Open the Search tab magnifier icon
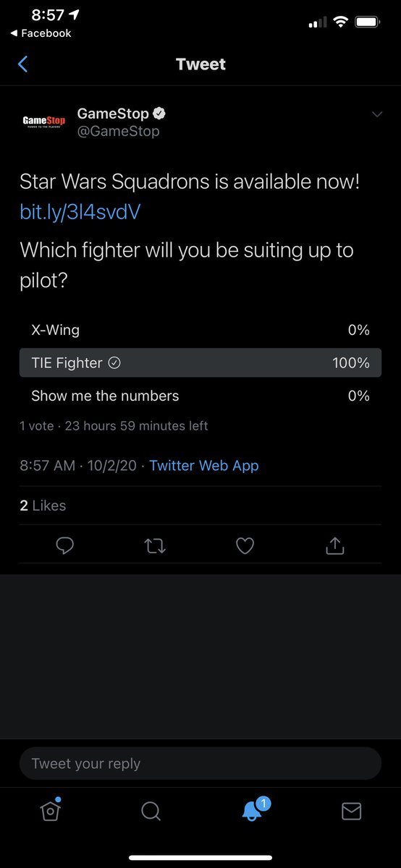 (151, 812)
